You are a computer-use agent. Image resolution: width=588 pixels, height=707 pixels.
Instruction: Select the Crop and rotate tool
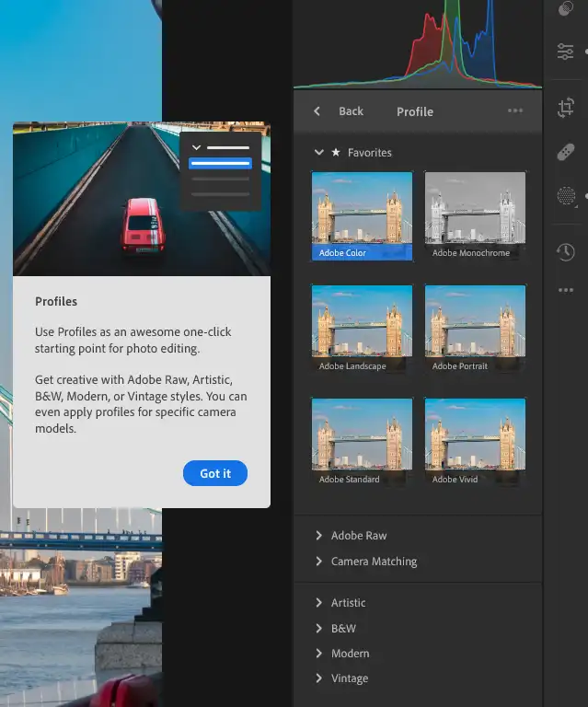pyautogui.click(x=566, y=108)
